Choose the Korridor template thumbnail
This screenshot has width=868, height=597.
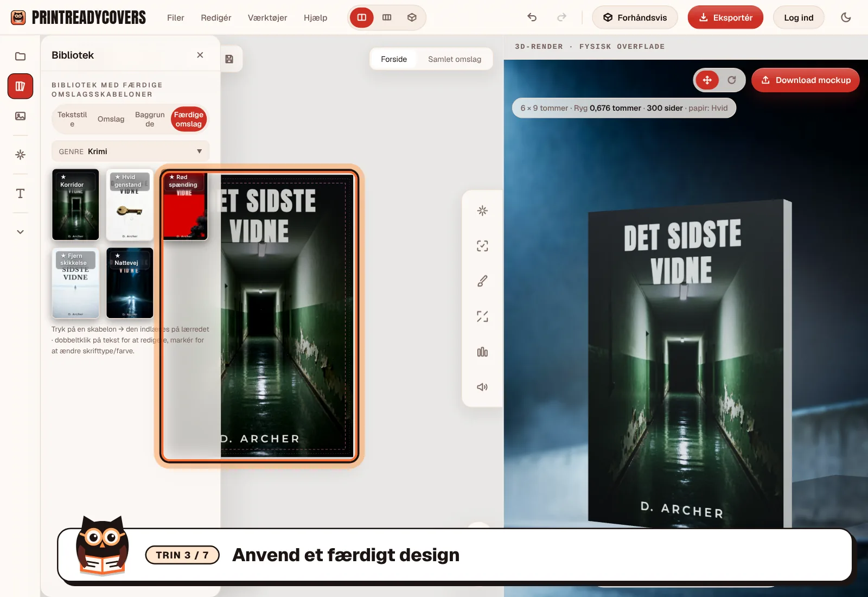[75, 205]
